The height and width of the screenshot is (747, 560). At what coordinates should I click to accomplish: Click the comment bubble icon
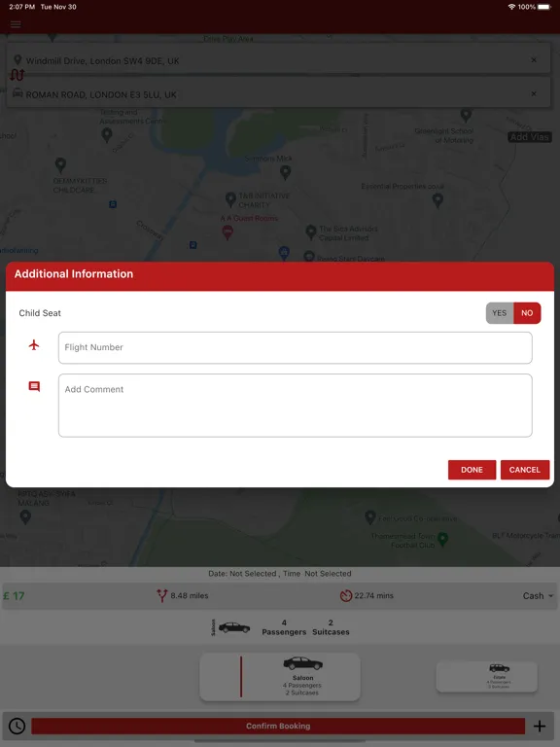pos(34,386)
